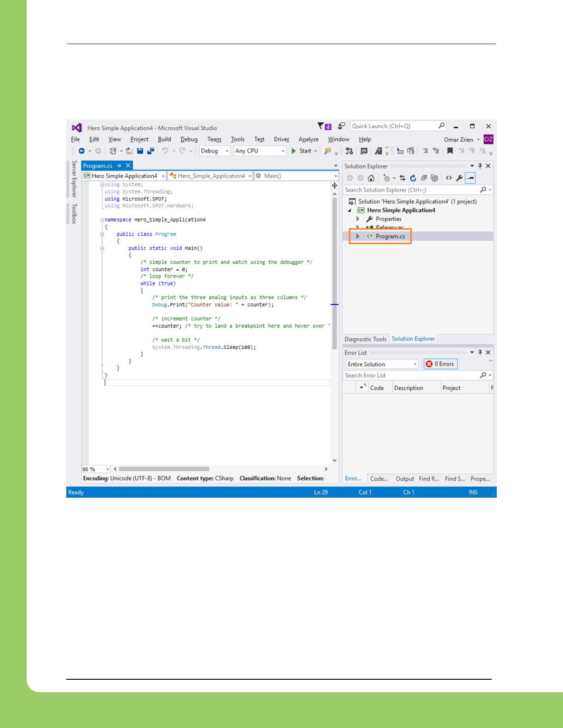Pin the Error List panel

point(480,353)
